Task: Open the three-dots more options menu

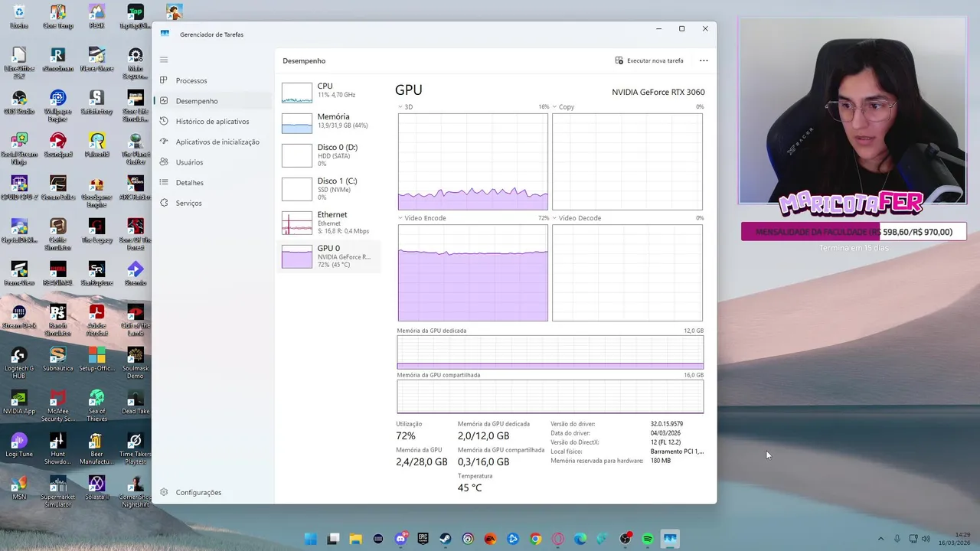Action: (x=704, y=60)
